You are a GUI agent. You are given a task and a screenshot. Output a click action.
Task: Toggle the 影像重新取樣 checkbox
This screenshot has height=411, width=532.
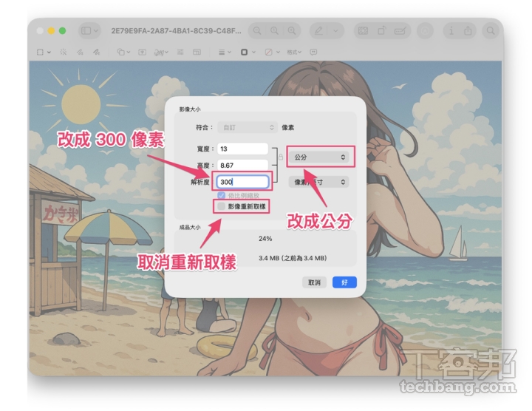221,206
